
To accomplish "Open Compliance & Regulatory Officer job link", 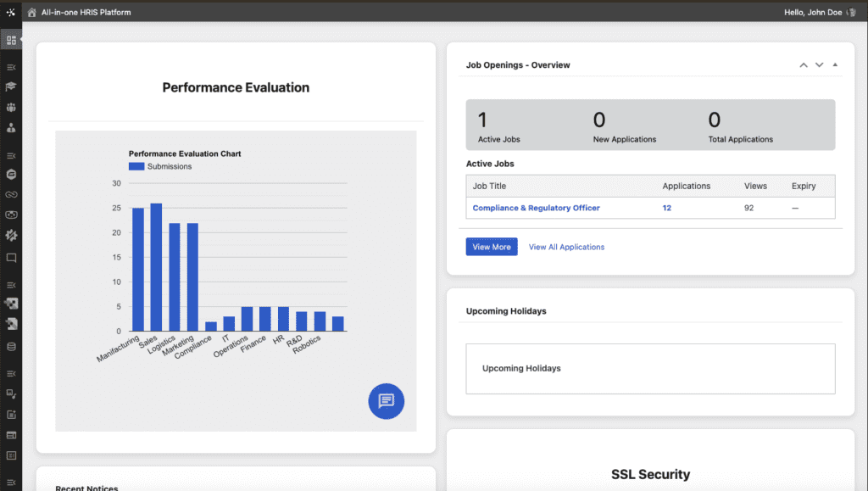I will pos(536,208).
